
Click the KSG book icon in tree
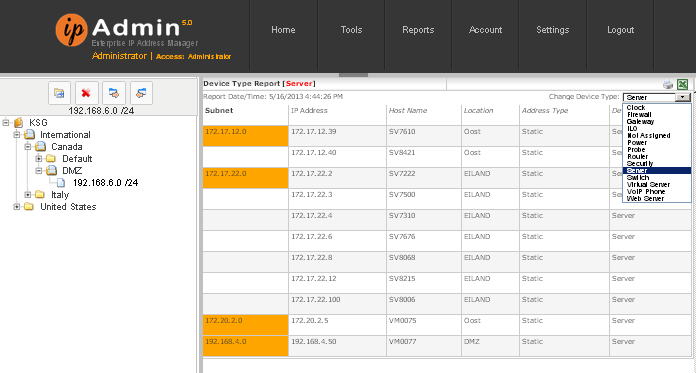(18, 123)
